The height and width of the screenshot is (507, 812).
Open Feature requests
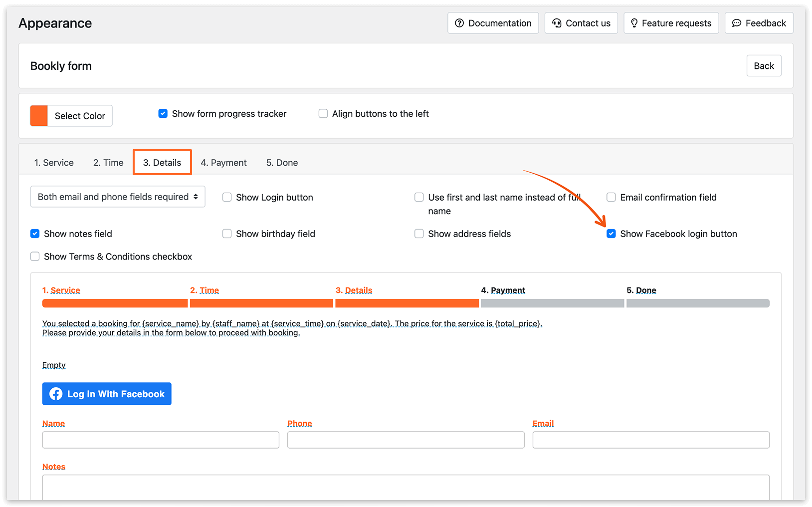pos(671,23)
